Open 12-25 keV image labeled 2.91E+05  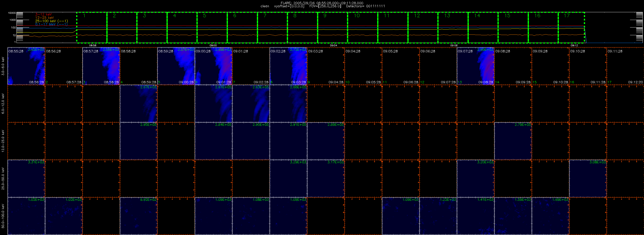[288, 141]
